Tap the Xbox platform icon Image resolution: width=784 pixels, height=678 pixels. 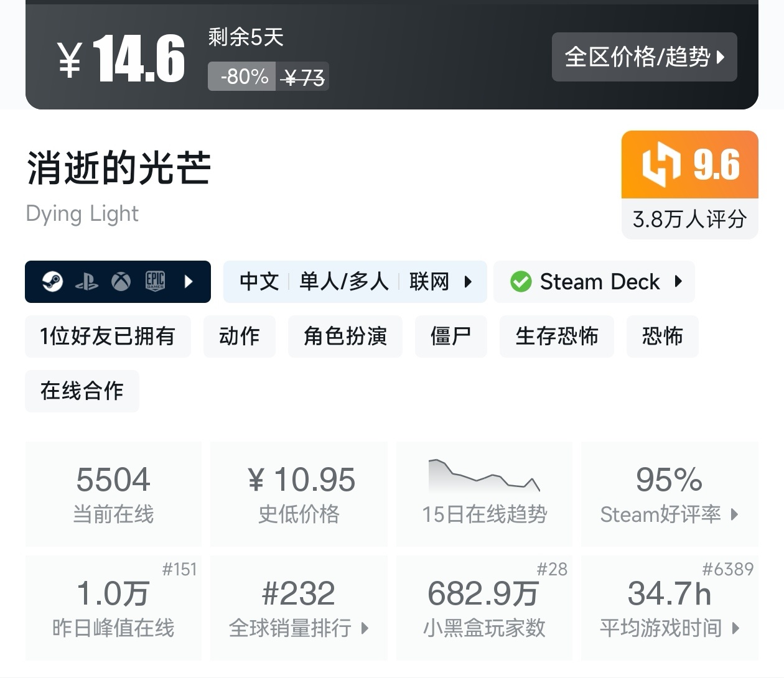pos(121,282)
